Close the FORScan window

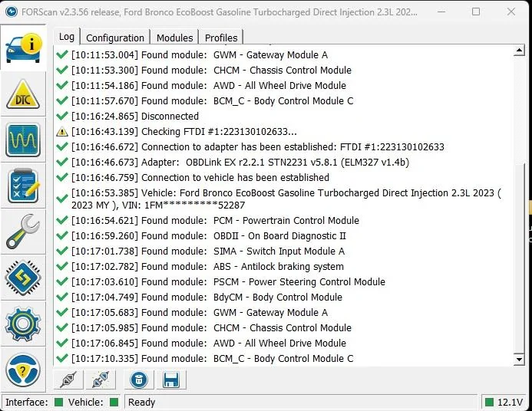click(511, 12)
